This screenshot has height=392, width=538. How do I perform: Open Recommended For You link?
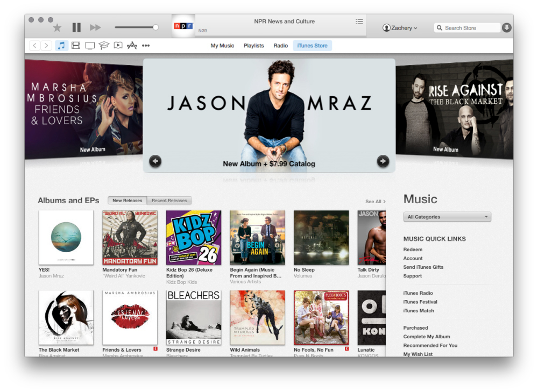point(430,345)
